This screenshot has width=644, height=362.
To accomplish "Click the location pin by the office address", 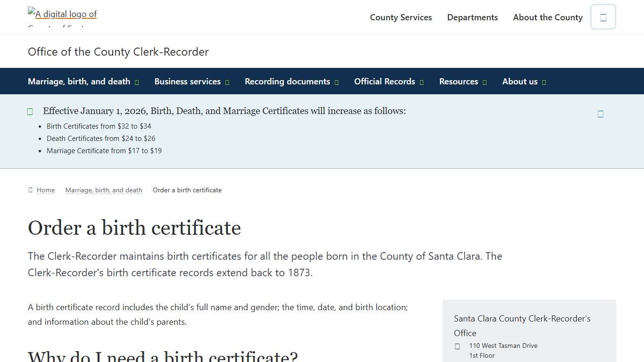I will tap(457, 346).
